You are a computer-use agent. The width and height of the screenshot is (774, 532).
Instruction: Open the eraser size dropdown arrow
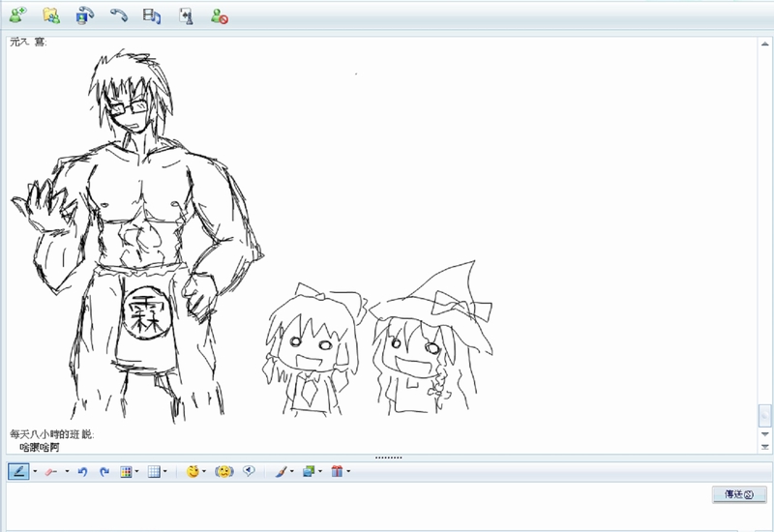tap(67, 472)
